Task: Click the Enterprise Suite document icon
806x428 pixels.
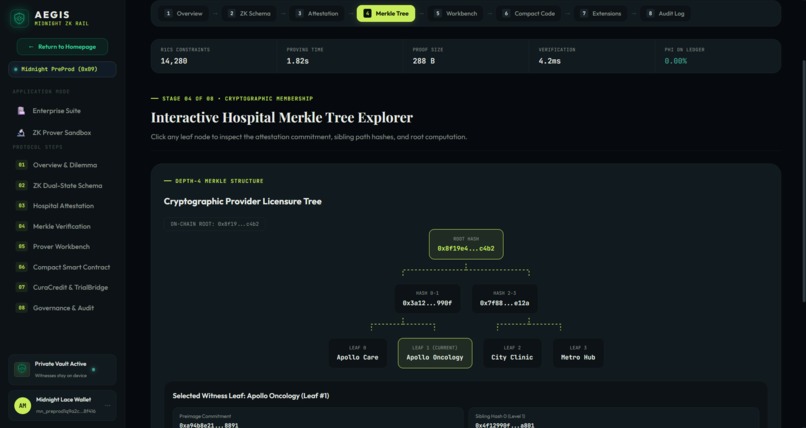Action: coord(21,111)
